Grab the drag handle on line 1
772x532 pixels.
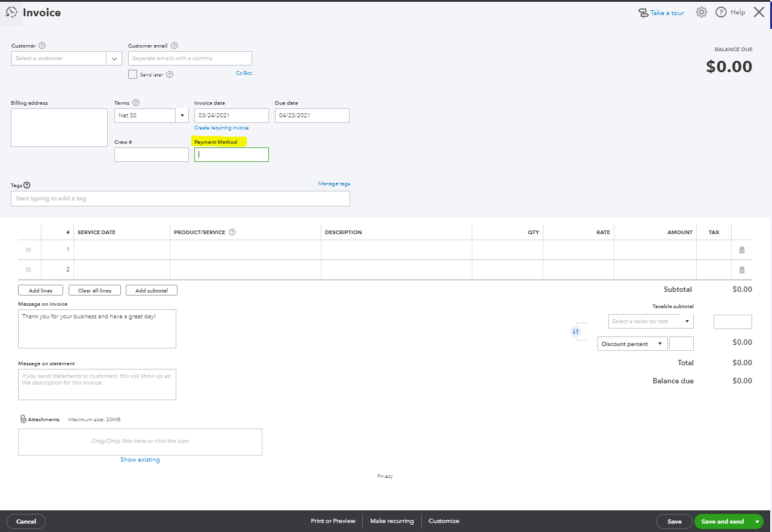tap(28, 250)
